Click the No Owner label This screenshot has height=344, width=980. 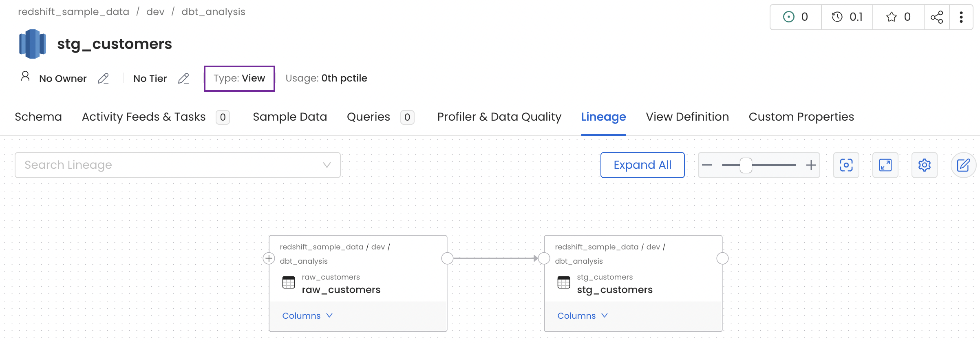[x=63, y=79]
